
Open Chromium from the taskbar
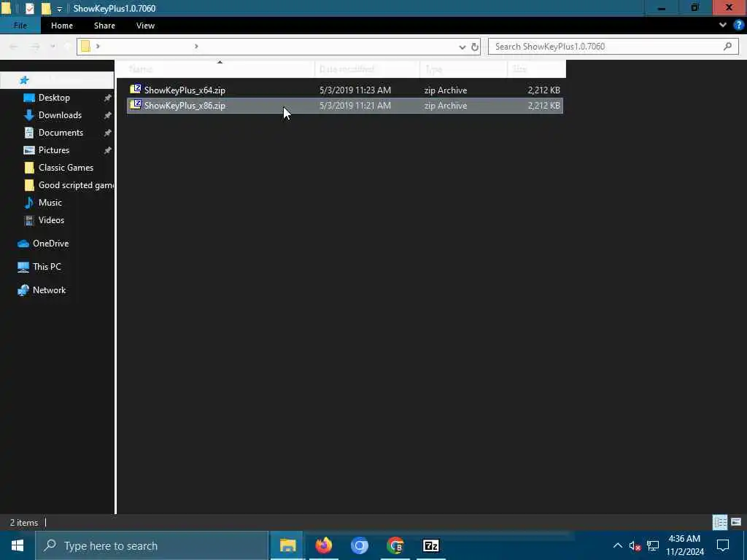coord(360,545)
